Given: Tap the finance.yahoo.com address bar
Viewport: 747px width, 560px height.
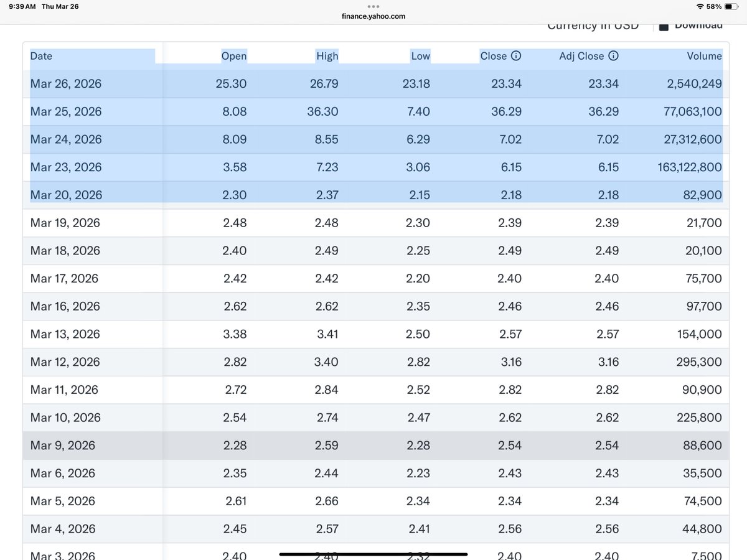Looking at the screenshot, I should pos(374,16).
